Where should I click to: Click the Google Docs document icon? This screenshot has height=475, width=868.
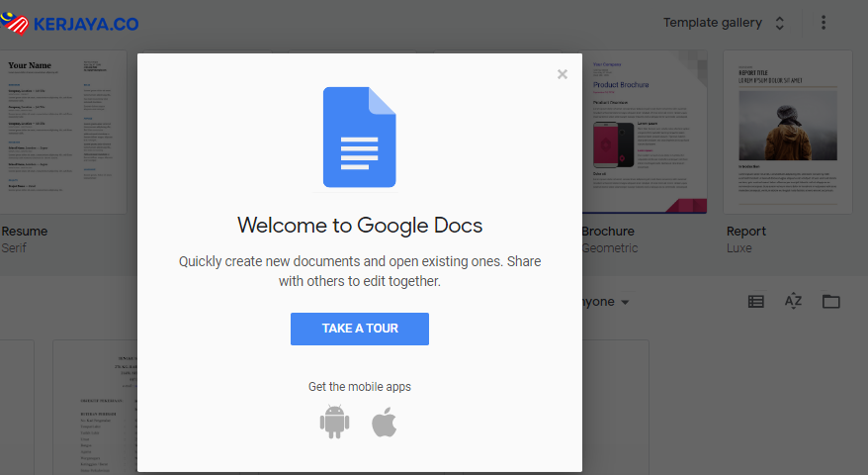[x=359, y=137]
